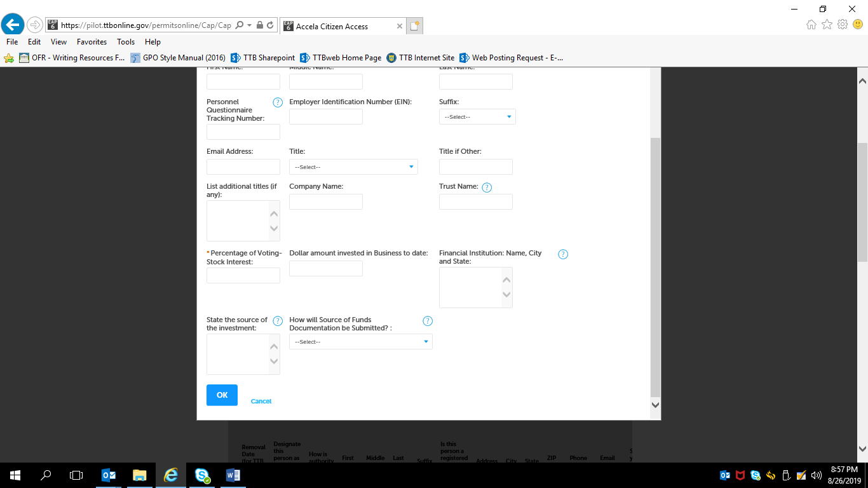Screen dimensions: 868x488
Task: Open Skype from the taskbar
Action: (203, 475)
